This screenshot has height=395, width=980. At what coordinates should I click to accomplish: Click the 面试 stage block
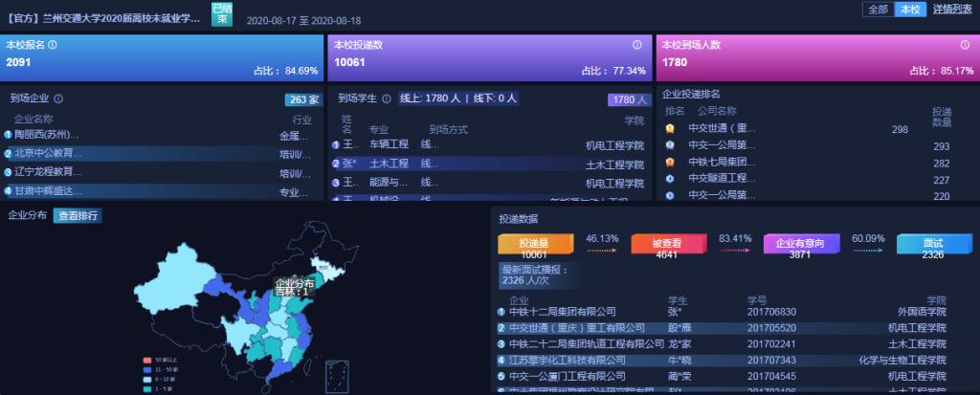tap(934, 245)
